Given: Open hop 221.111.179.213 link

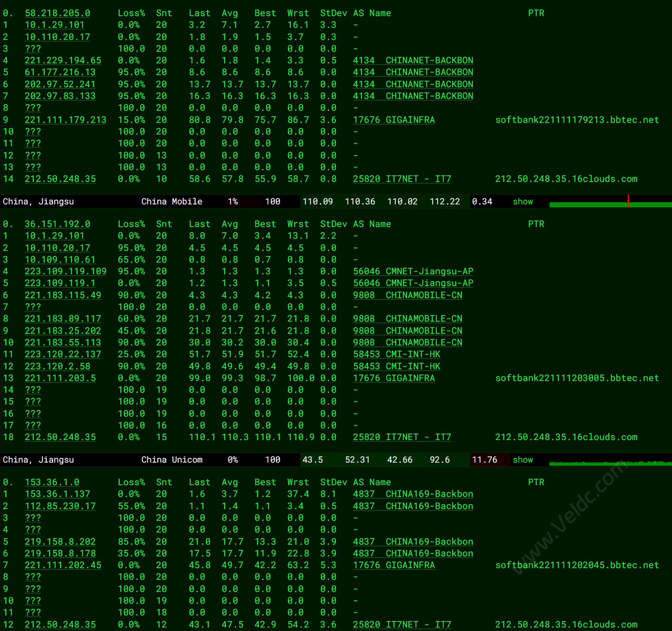Looking at the screenshot, I should (66, 120).
